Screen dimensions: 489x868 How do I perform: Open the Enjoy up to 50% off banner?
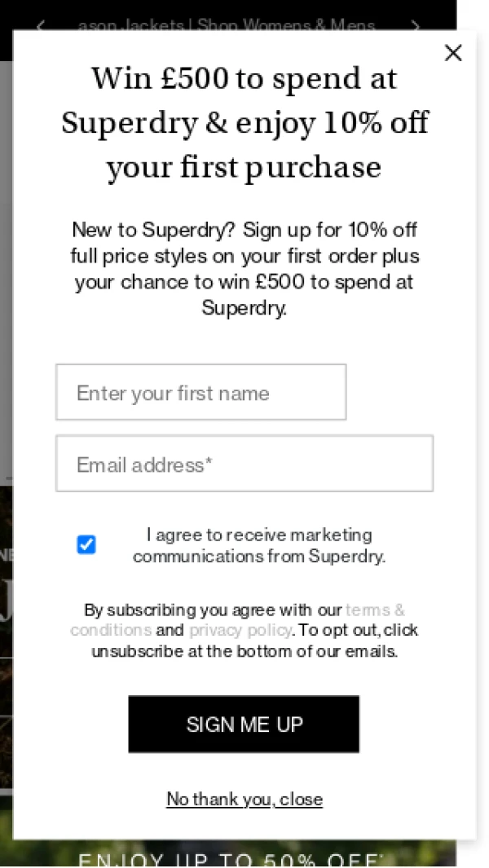pyautogui.click(x=230, y=858)
